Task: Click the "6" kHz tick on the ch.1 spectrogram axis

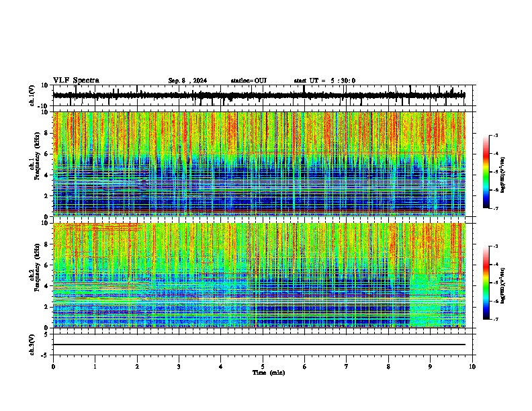Action: tap(46, 154)
